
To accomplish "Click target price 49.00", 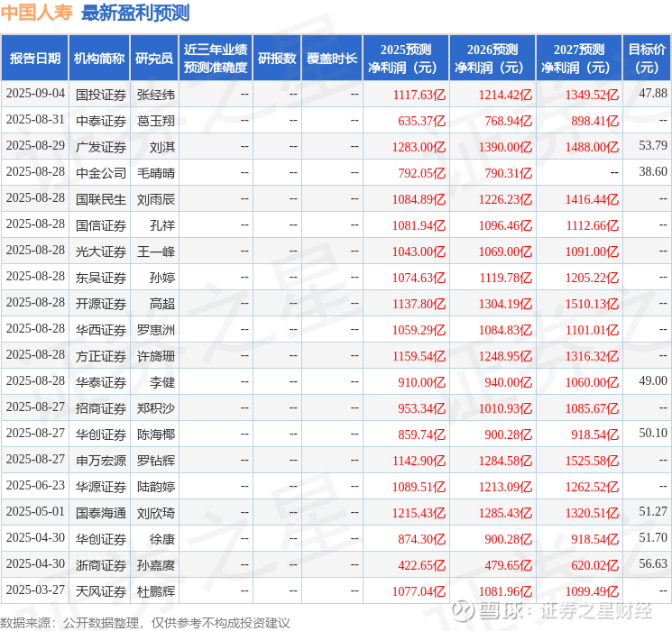I will 653,380.
